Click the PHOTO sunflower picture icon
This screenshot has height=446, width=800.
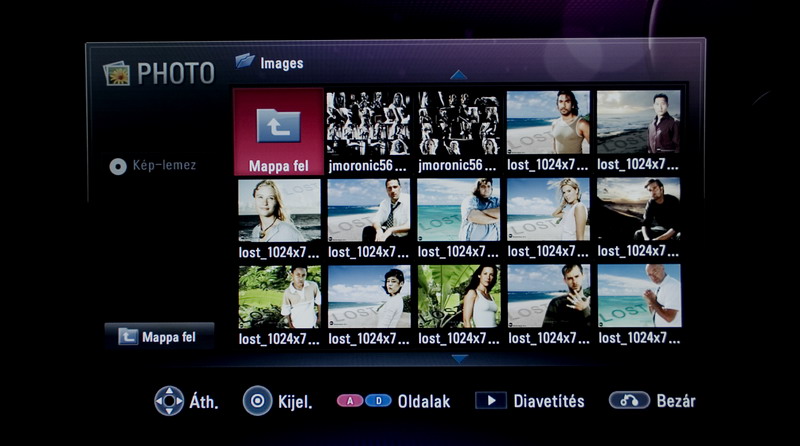[x=116, y=74]
